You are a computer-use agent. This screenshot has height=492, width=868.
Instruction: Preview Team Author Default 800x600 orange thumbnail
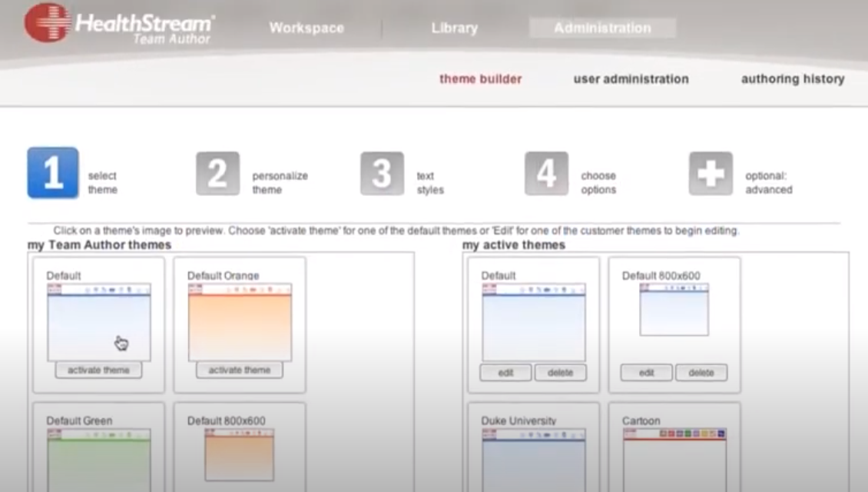click(x=240, y=455)
